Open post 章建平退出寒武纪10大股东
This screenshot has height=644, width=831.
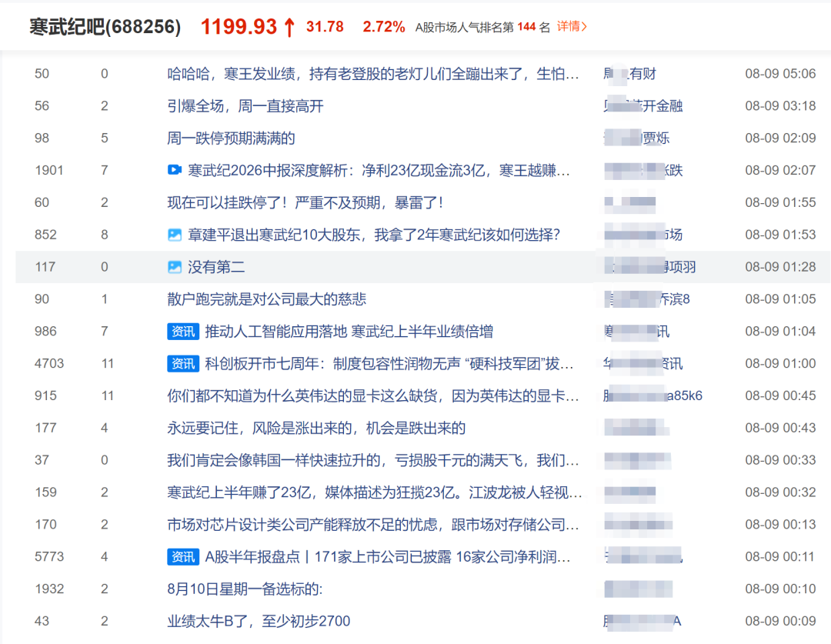374,235
